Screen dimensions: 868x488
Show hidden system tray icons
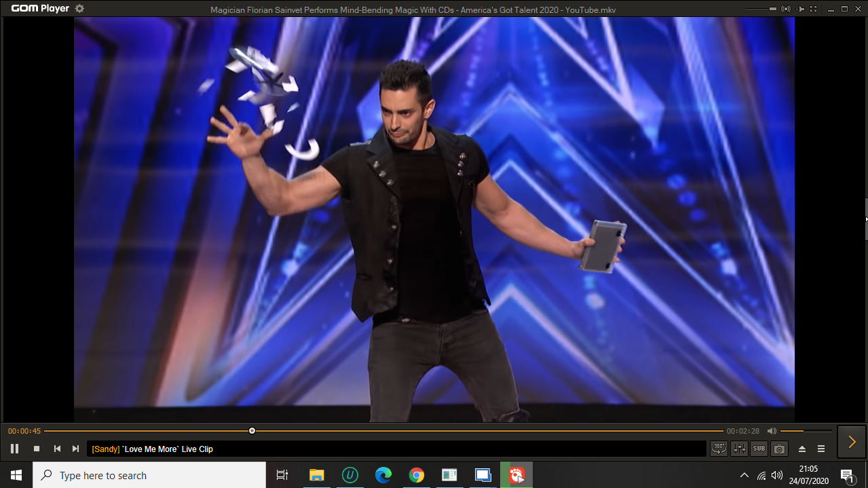744,475
